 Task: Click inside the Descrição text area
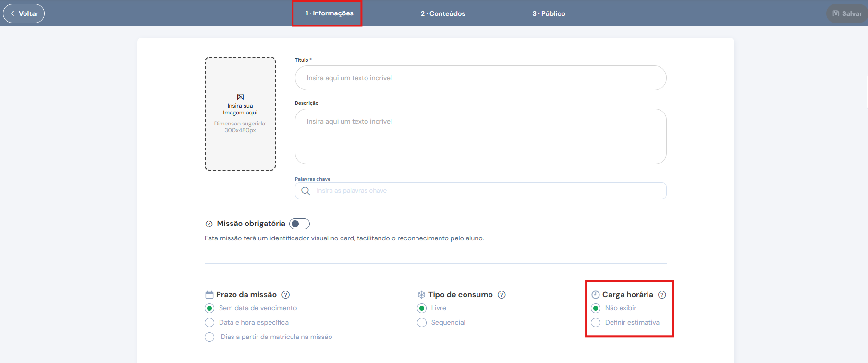(480, 137)
